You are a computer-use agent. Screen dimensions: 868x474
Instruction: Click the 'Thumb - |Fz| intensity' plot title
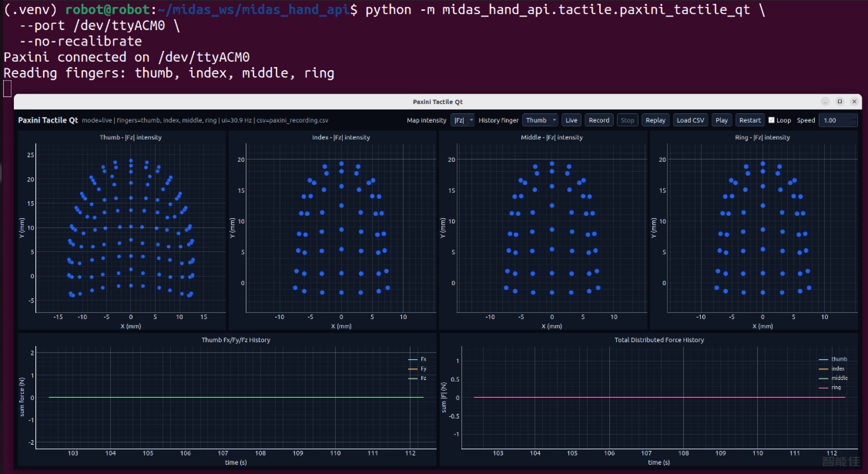pos(131,137)
